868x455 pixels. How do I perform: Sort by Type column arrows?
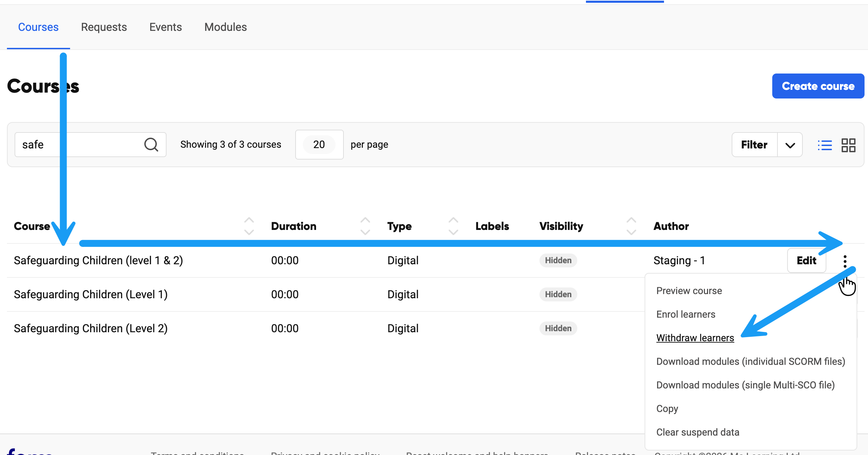click(453, 226)
